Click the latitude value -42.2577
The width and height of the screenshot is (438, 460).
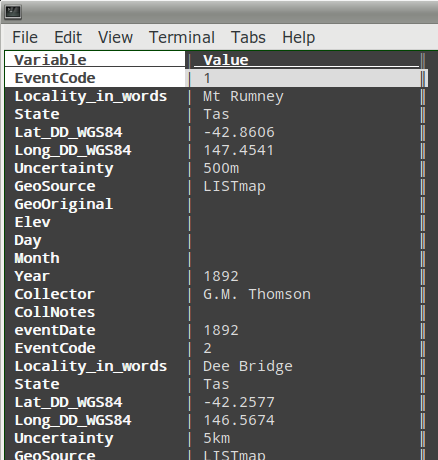pos(239,402)
